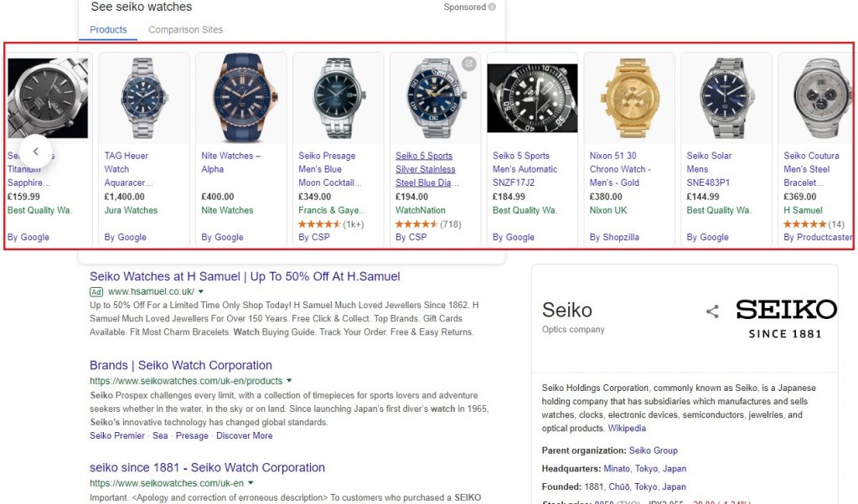The width and height of the screenshot is (858, 504).
Task: Click the WatchNation seller name
Action: [x=421, y=210]
